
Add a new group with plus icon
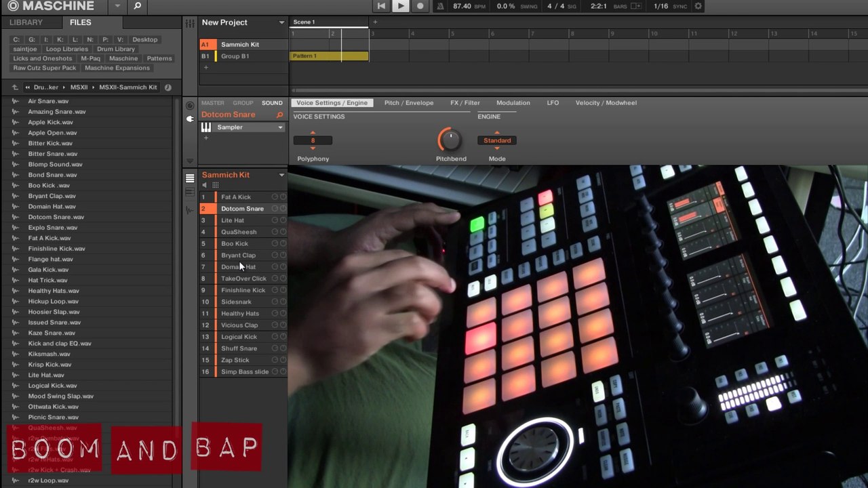click(206, 67)
